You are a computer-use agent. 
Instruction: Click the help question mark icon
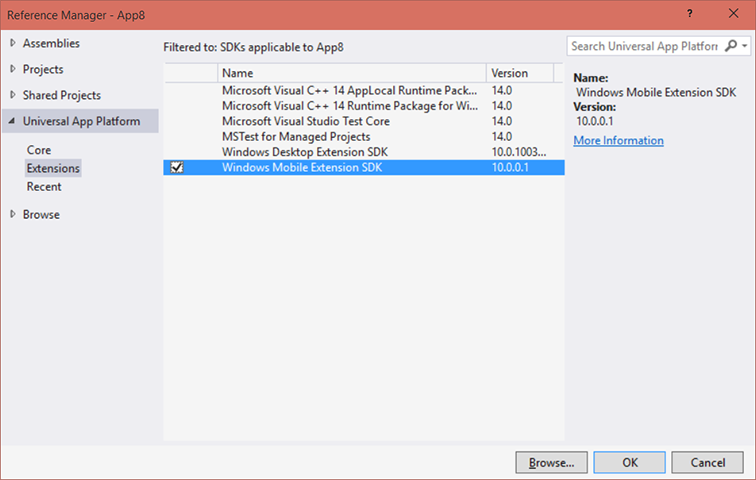tap(690, 13)
